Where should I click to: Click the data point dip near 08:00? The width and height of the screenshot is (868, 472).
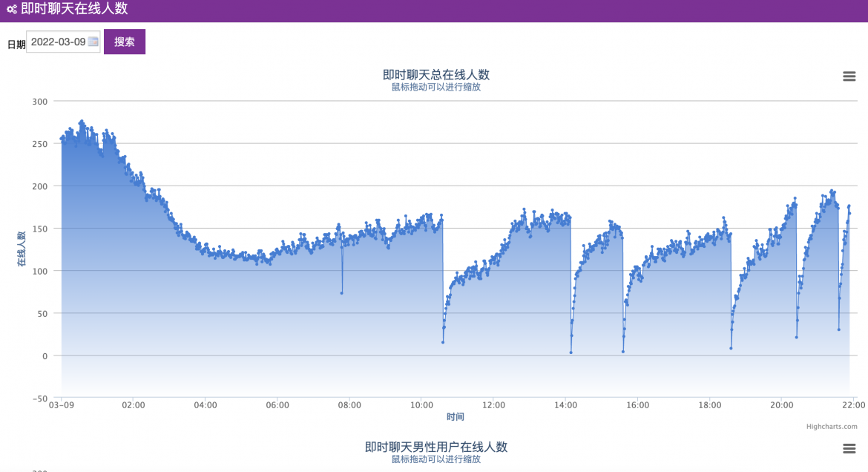[341, 293]
